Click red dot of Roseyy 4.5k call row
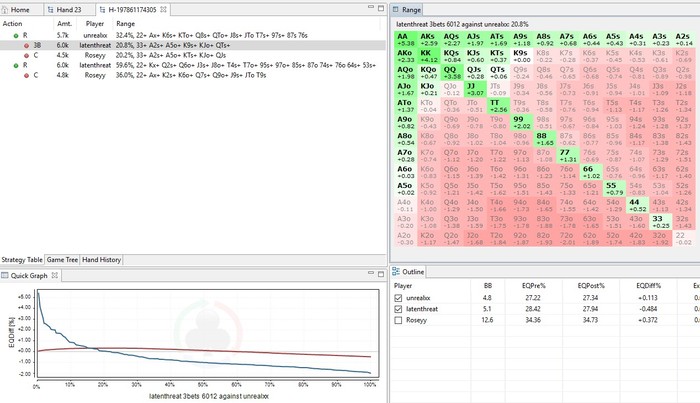The width and height of the screenshot is (700, 403). pos(26,56)
